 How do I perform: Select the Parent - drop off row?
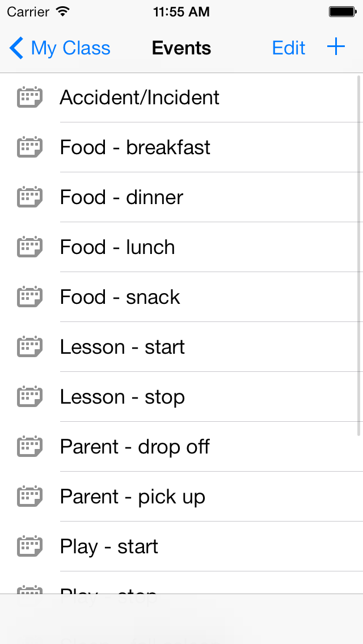pos(181,447)
